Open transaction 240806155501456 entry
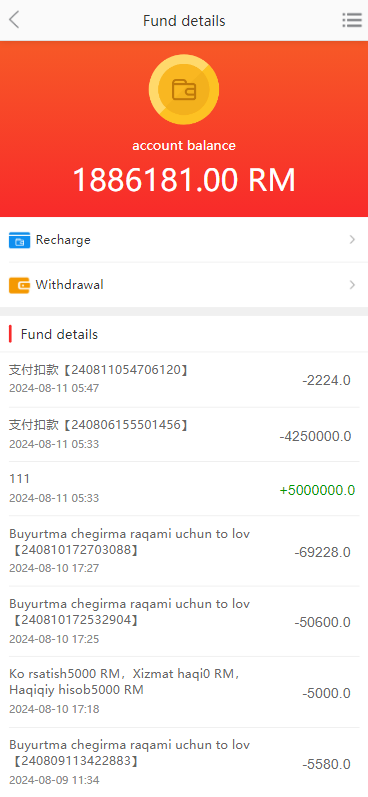The image size is (368, 797). [x=184, y=435]
